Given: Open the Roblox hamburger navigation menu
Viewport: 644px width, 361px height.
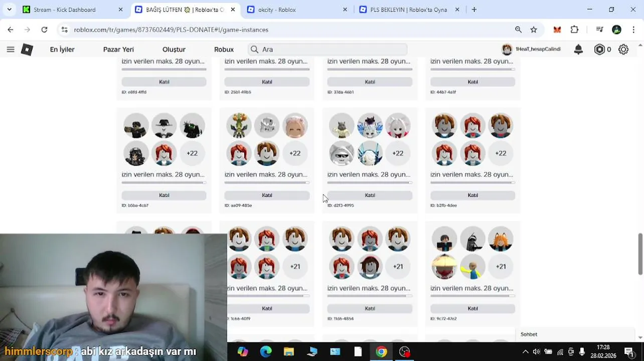Looking at the screenshot, I should click(x=11, y=49).
